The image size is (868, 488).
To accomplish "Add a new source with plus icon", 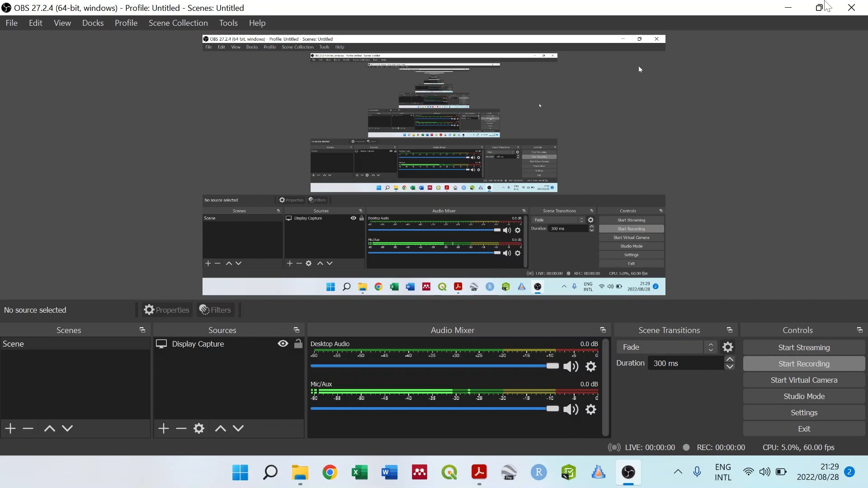I will coord(164,428).
